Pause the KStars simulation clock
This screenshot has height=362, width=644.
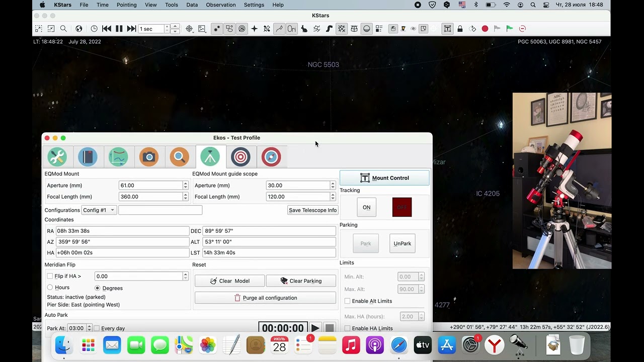pyautogui.click(x=119, y=29)
